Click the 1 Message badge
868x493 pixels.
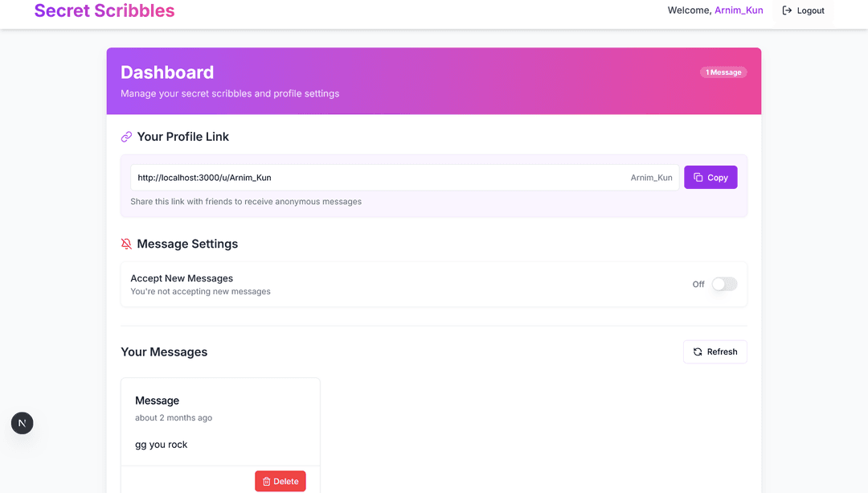click(x=723, y=72)
